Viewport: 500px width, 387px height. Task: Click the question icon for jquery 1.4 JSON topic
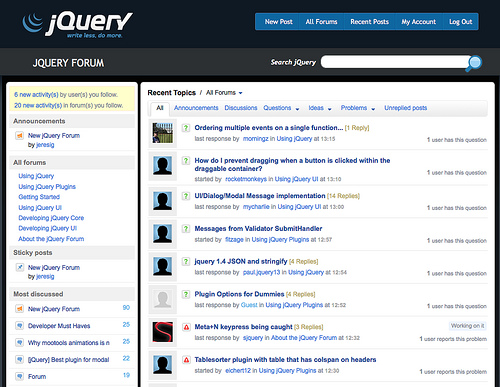click(x=186, y=261)
